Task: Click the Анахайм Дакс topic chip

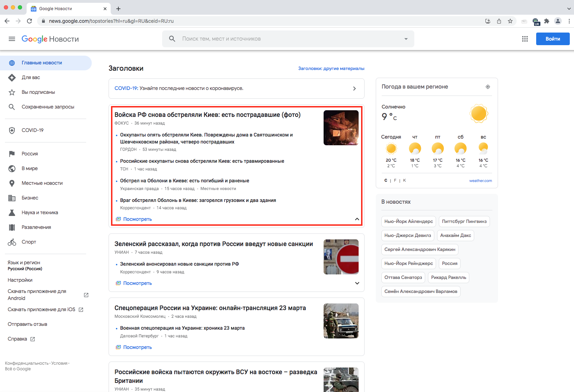Action: point(455,236)
